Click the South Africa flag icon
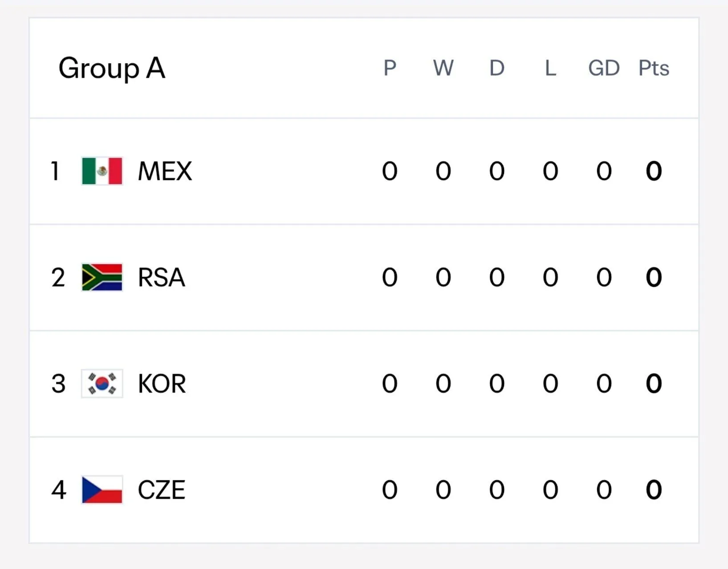This screenshot has height=569, width=728. pyautogui.click(x=102, y=277)
